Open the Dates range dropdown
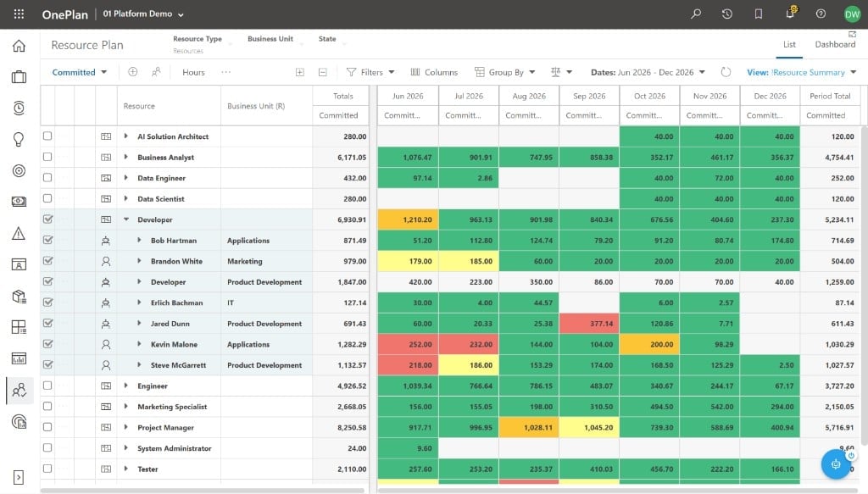Screen dimensions: 868x494 pos(648,73)
